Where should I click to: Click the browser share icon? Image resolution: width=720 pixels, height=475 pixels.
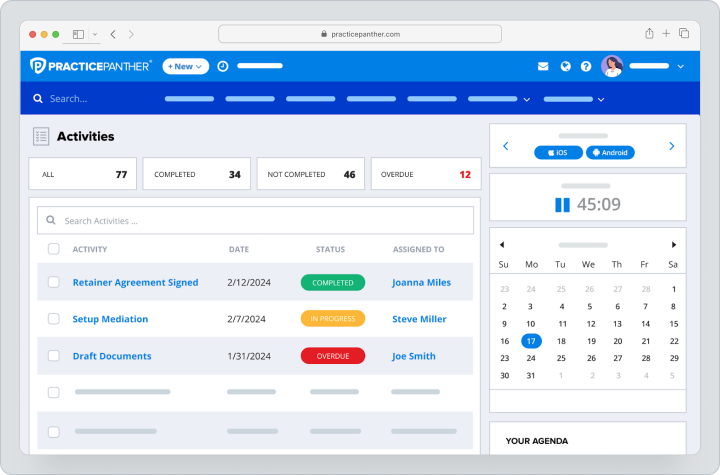click(x=649, y=34)
